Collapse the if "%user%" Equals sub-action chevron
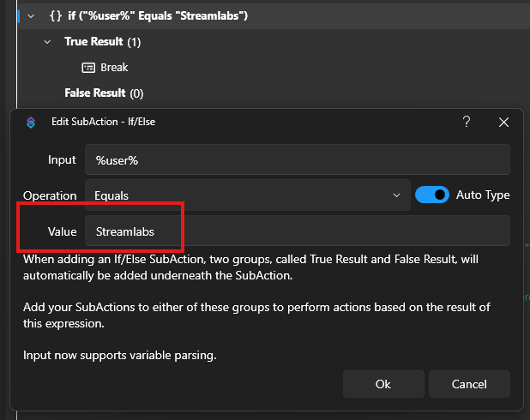 tap(31, 15)
